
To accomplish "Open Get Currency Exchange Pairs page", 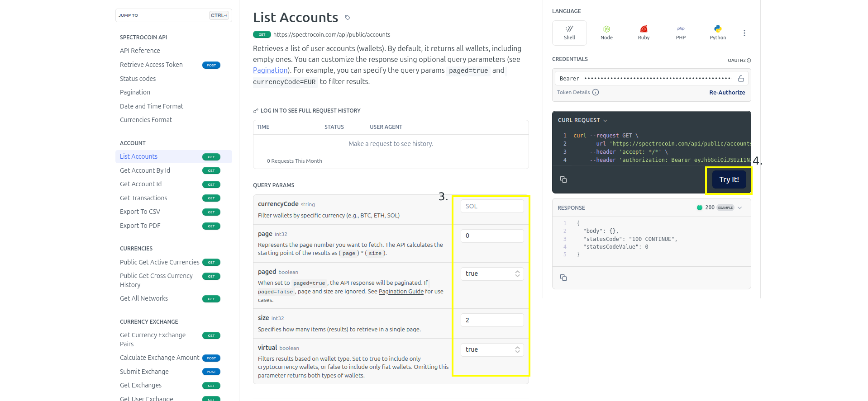I will tap(170, 340).
